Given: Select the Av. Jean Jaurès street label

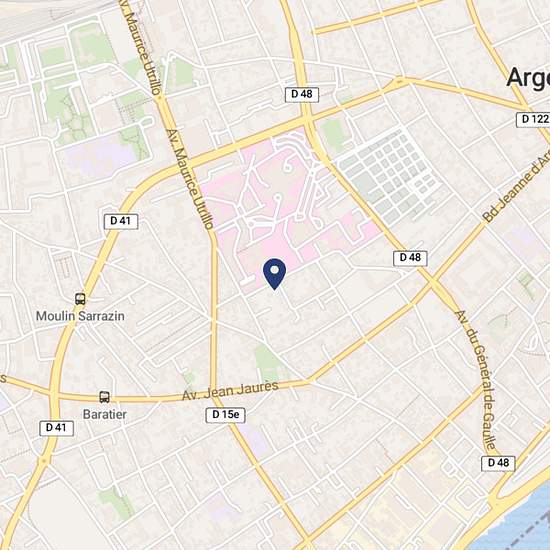Looking at the screenshot, I should click(230, 391).
